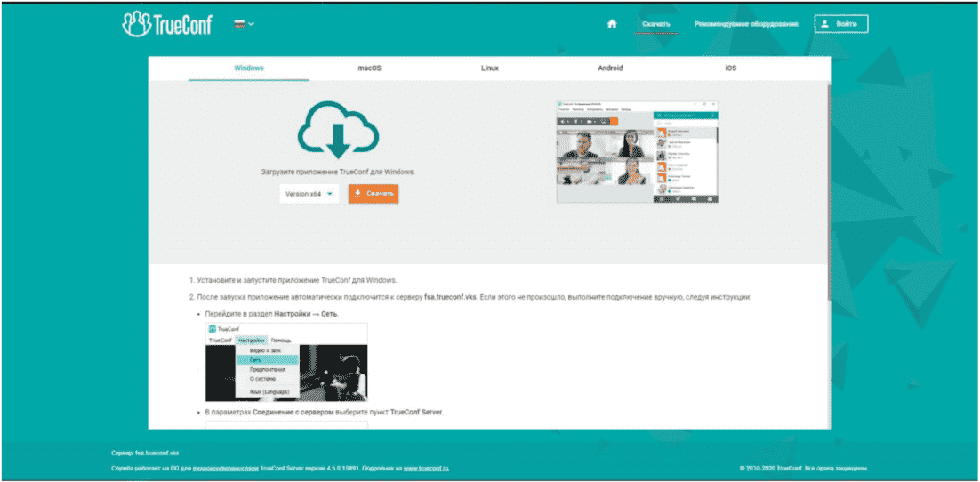Select the Windows tab
The width and height of the screenshot is (980, 482).
(249, 68)
